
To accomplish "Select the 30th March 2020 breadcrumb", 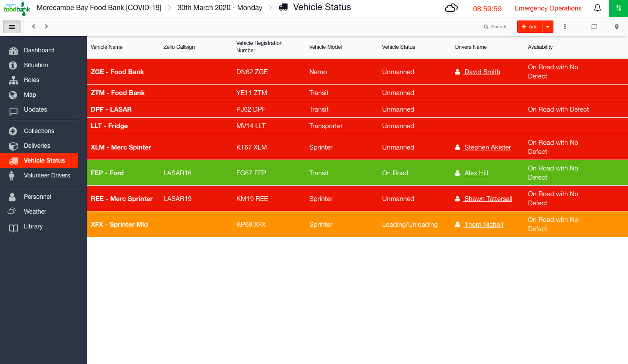I will pos(220,8).
